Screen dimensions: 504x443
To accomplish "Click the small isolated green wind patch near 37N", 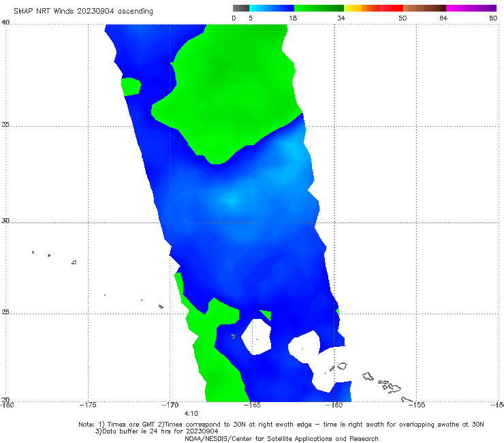I will (x=131, y=87).
